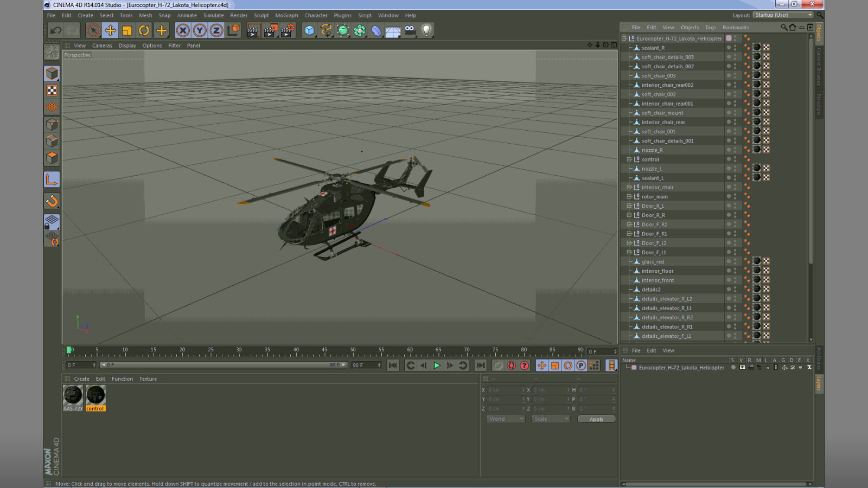
Task: Toggle Z axis lock
Action: 216,30
